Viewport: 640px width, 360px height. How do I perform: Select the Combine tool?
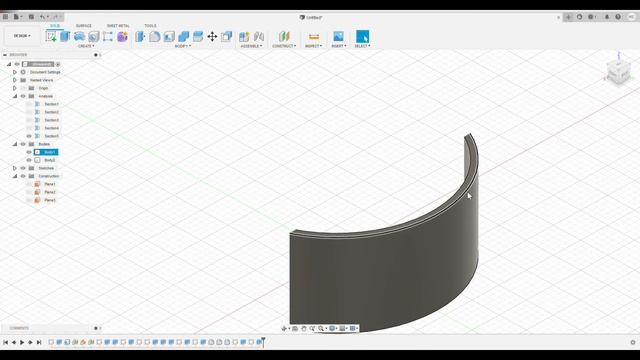pyautogui.click(x=183, y=36)
